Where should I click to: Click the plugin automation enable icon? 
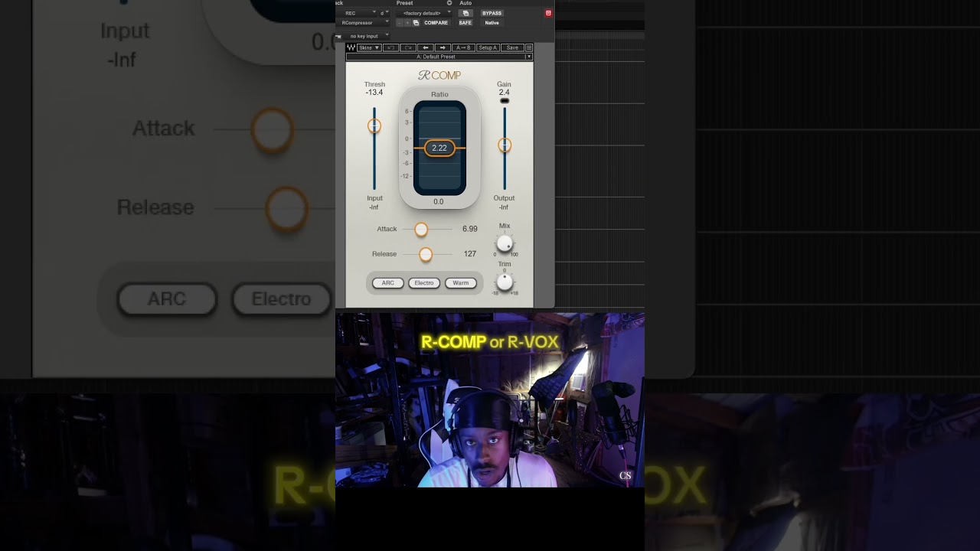click(x=465, y=13)
